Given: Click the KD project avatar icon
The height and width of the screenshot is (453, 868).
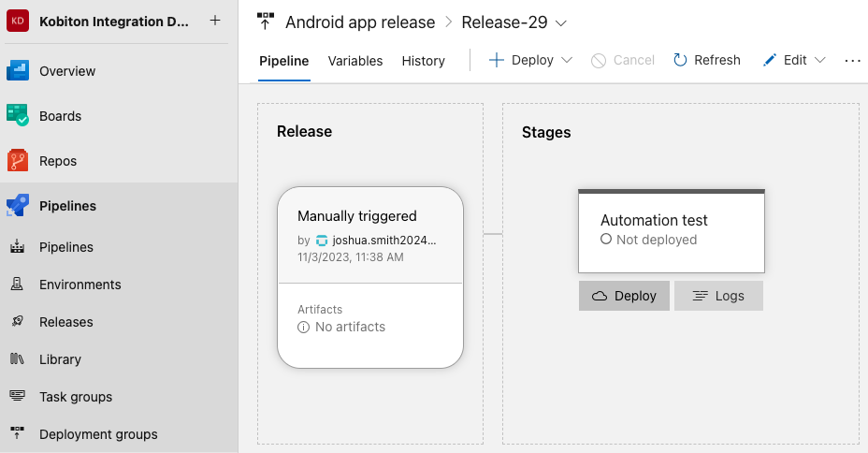Looking at the screenshot, I should coord(18,21).
